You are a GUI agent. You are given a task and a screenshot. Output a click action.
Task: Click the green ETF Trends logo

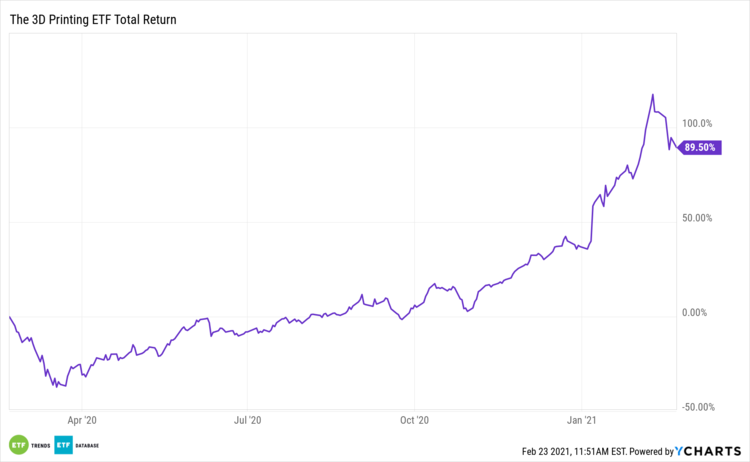[17, 445]
